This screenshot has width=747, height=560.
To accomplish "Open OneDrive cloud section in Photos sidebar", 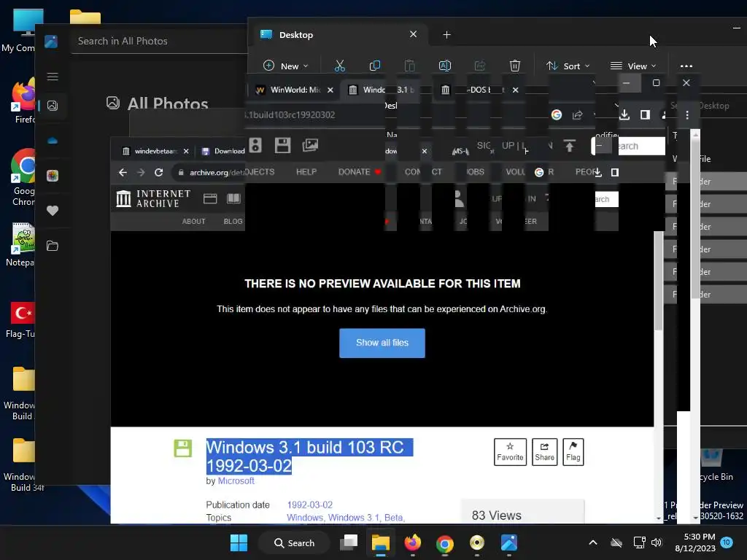I will point(53,141).
